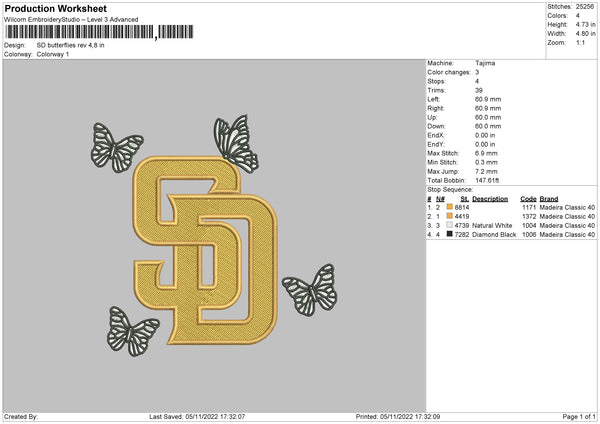
Task: Click the "Production Worksheet" heading
Action: [x=55, y=8]
